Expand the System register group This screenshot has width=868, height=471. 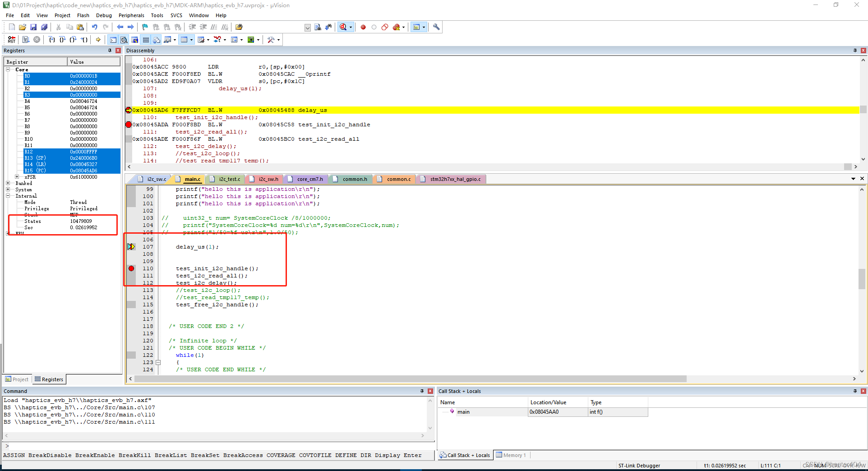coord(8,189)
